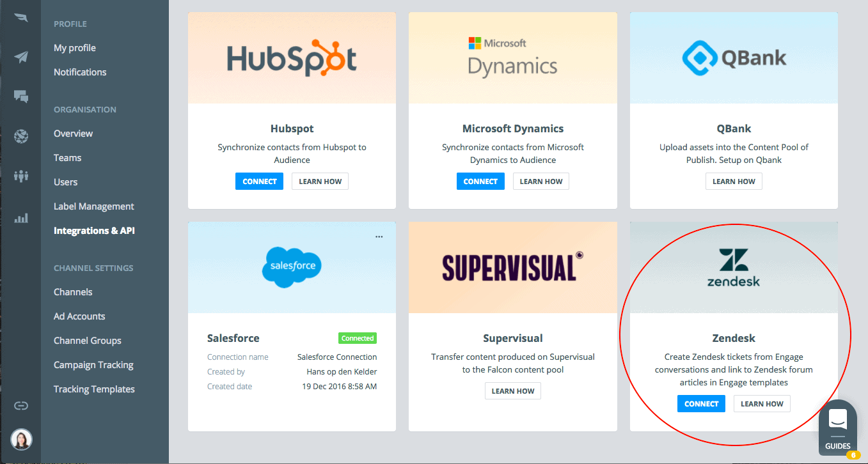The image size is (868, 464).
Task: Open Ad Accounts settings
Action: 79,316
